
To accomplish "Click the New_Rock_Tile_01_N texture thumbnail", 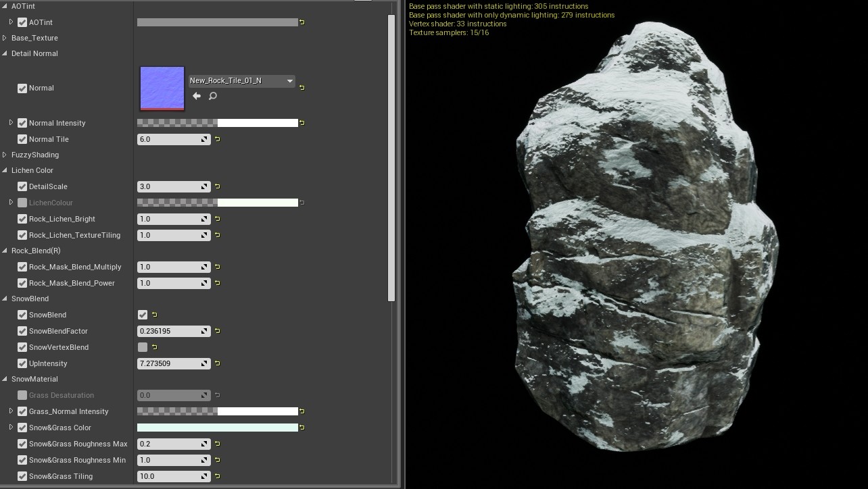I will pyautogui.click(x=162, y=88).
